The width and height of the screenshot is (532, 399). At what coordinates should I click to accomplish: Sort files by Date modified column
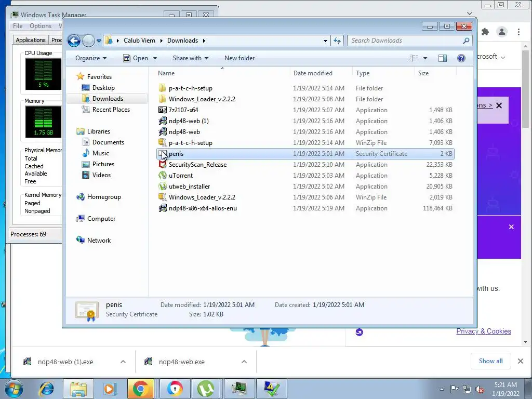313,73
